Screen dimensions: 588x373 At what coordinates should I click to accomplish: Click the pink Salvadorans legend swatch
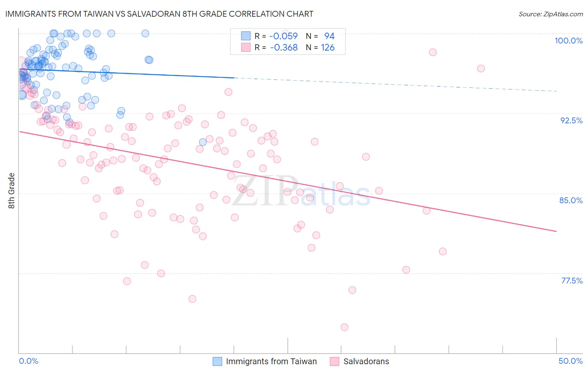tap(335, 361)
